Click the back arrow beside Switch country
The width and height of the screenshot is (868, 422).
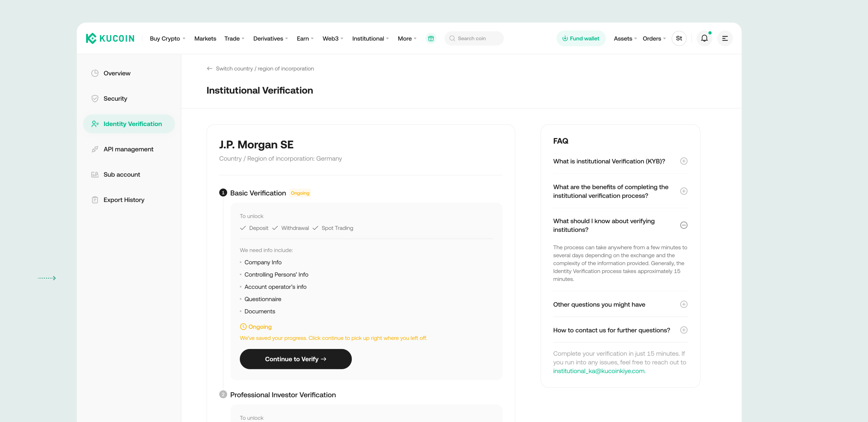(210, 68)
